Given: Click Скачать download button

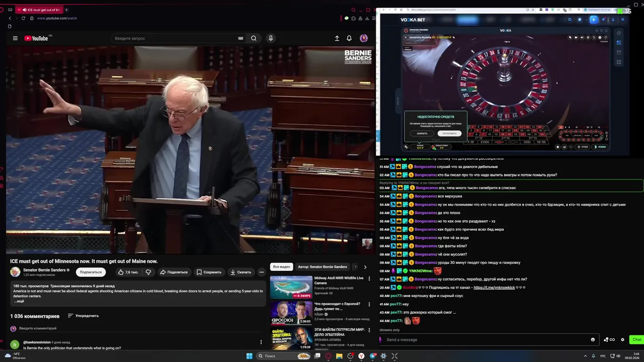Looking at the screenshot, I should point(240,272).
